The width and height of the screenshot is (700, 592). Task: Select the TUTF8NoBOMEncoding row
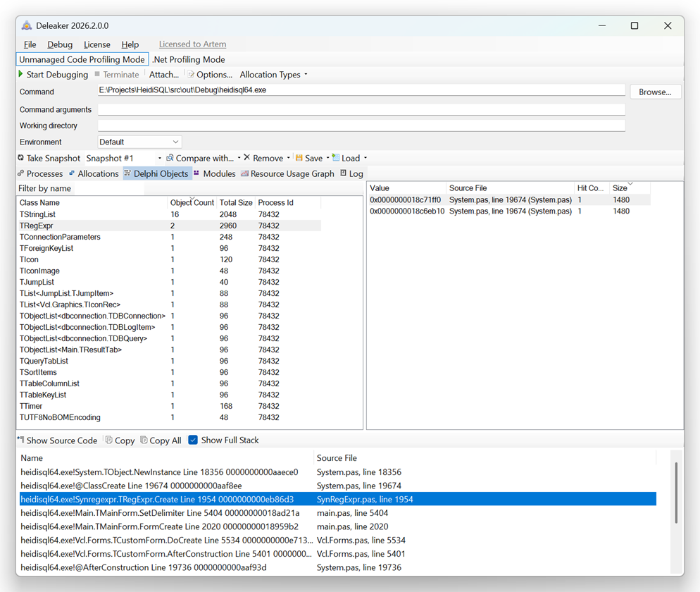pos(169,417)
